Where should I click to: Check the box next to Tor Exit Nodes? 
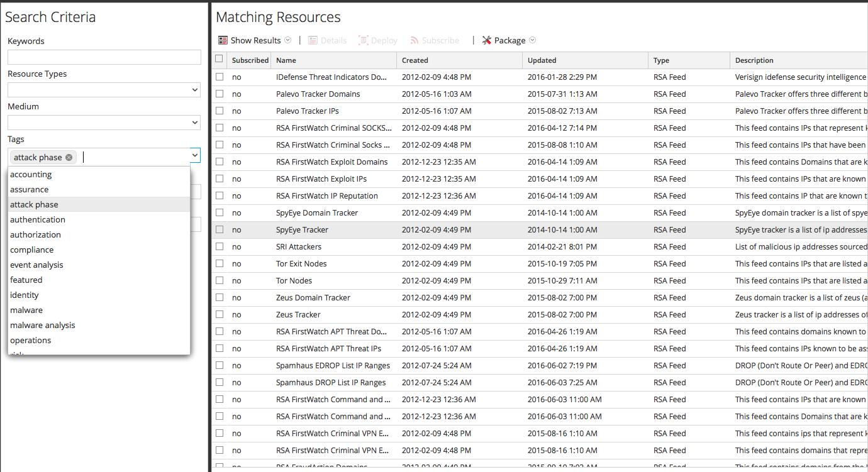coord(219,263)
